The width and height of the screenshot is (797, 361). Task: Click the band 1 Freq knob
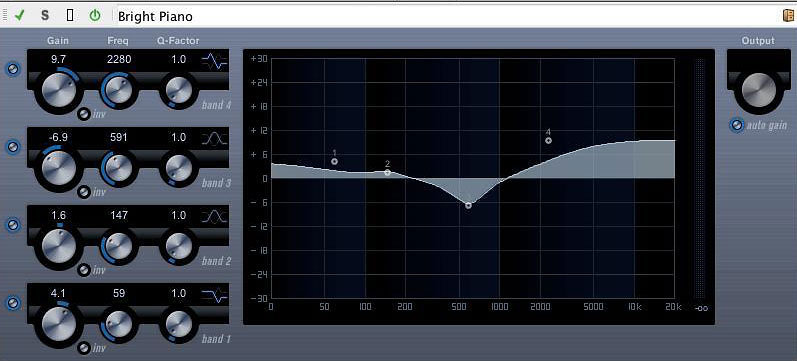point(119,323)
